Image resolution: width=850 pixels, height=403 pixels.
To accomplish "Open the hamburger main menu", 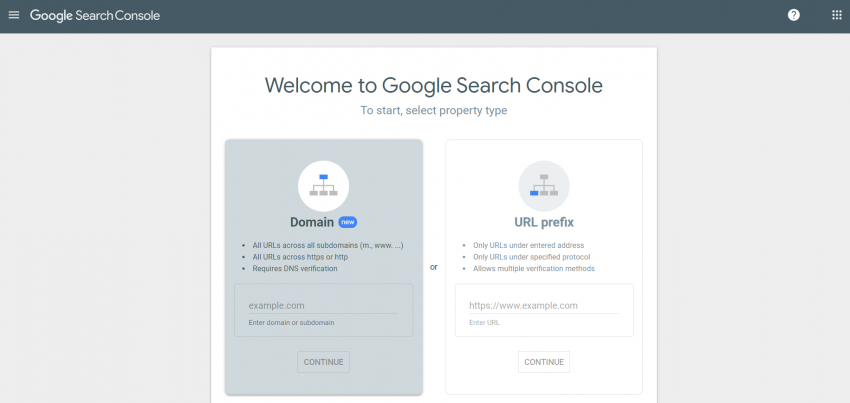I will tap(14, 15).
